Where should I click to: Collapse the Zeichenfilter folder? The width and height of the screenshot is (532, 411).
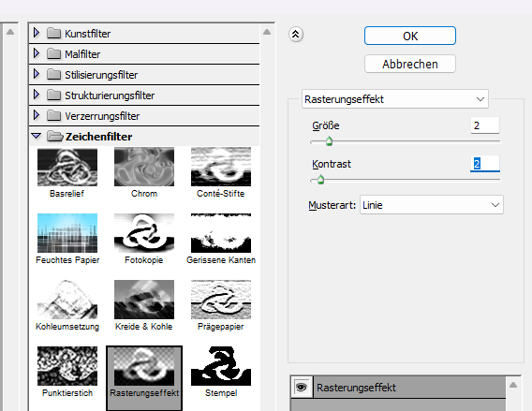click(36, 136)
